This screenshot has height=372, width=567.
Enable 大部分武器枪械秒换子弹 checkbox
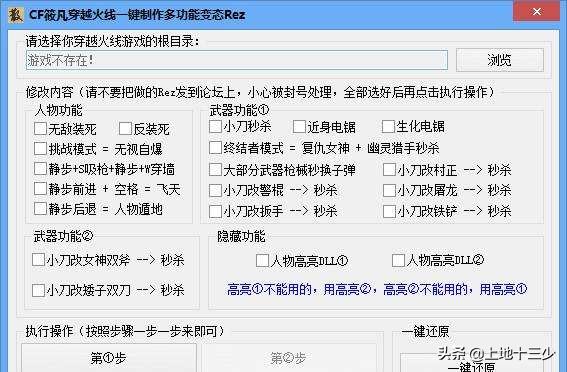click(x=216, y=170)
